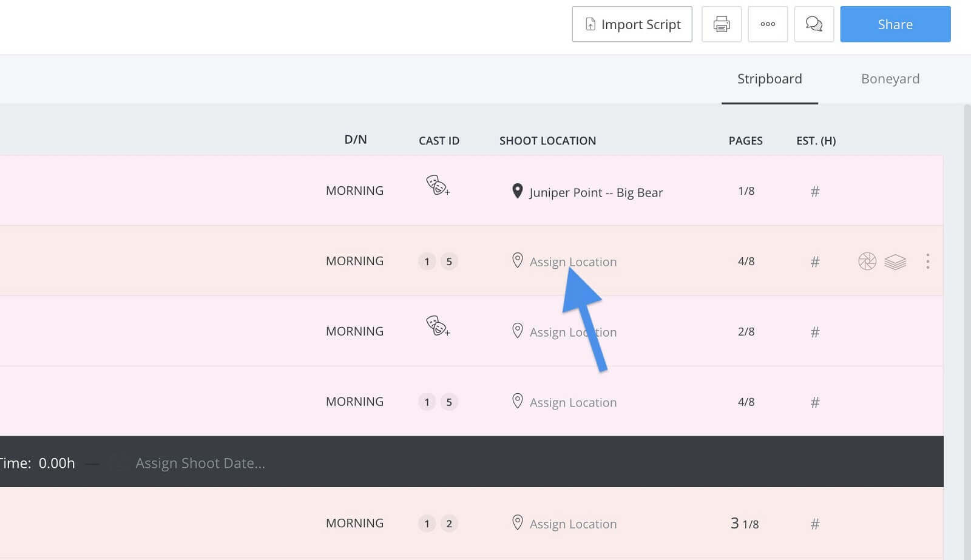Click the PAGES column header
The width and height of the screenshot is (971, 560).
tap(745, 141)
